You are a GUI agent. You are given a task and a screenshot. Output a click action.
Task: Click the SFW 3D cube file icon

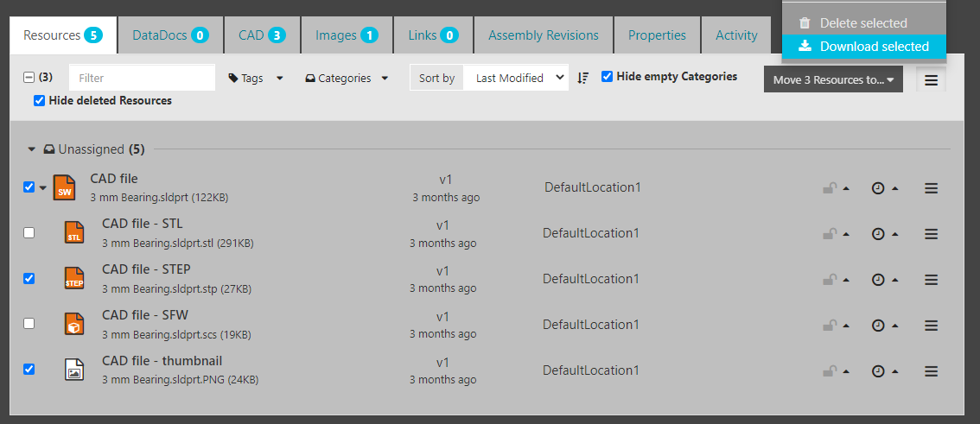pos(74,325)
